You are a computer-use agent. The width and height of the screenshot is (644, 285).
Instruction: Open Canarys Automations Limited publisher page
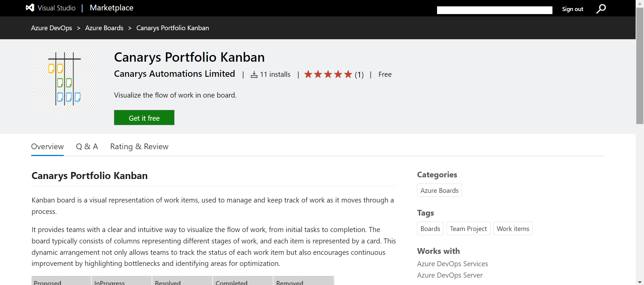[174, 74]
